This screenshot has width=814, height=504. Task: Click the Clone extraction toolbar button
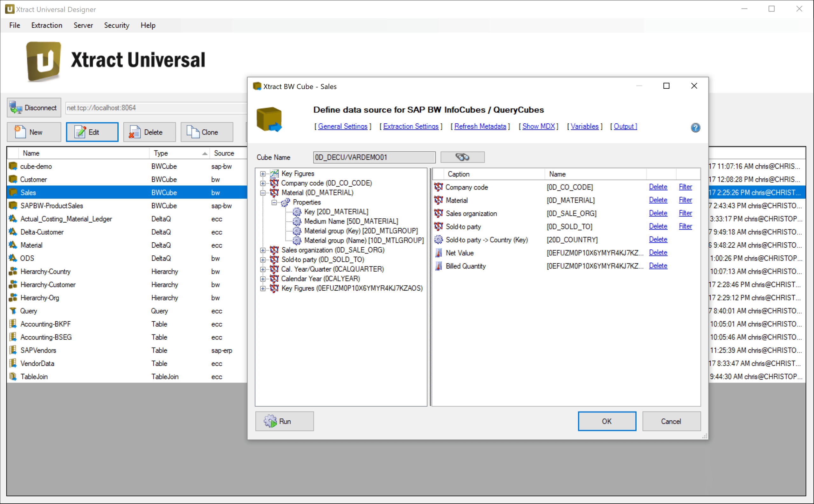206,132
